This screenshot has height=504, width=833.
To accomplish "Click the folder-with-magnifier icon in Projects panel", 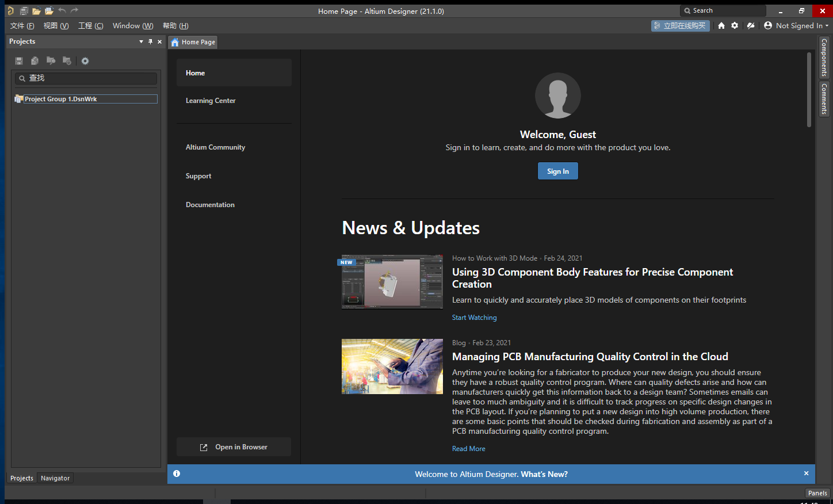I will (x=51, y=61).
